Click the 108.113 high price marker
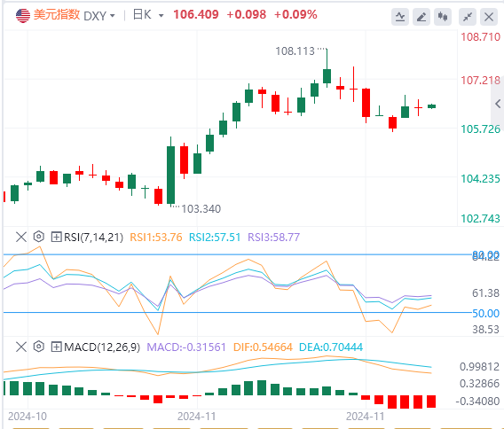 coord(295,51)
